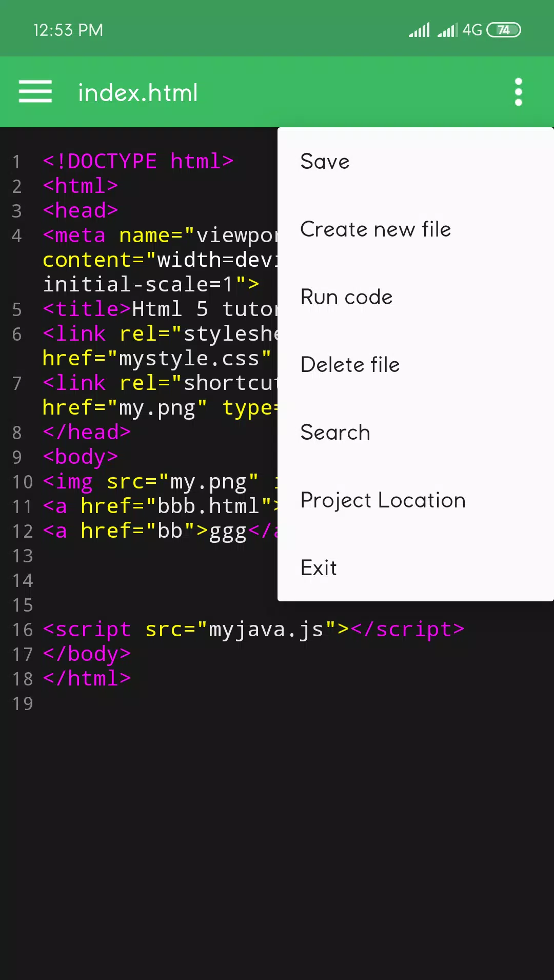
Task: Tap the 12:53 PM clock
Action: [x=68, y=30]
